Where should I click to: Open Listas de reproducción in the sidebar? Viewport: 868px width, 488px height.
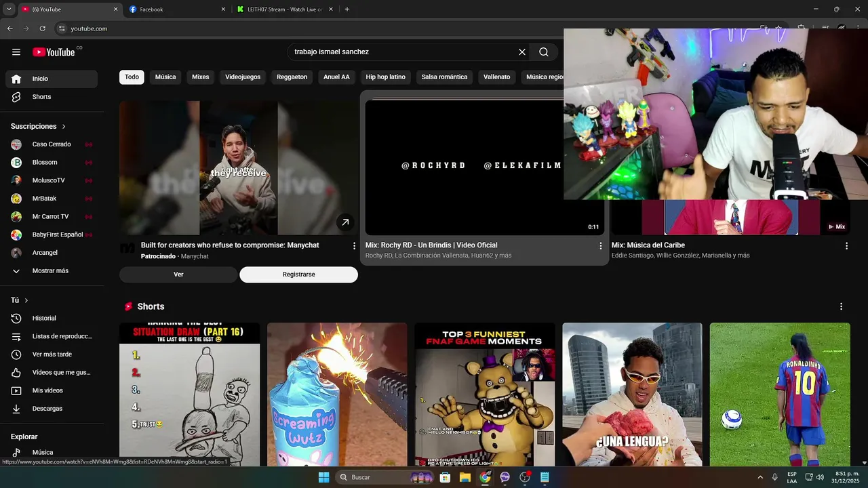[52, 336]
